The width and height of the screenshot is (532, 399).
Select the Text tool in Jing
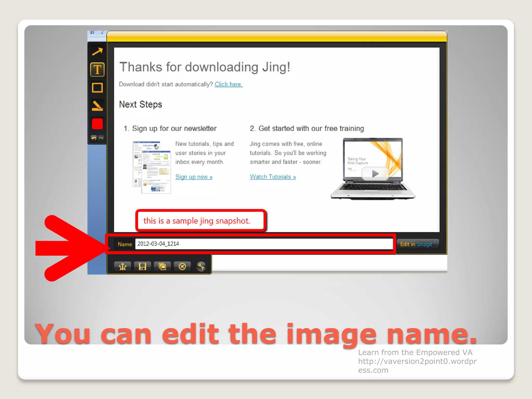(97, 70)
